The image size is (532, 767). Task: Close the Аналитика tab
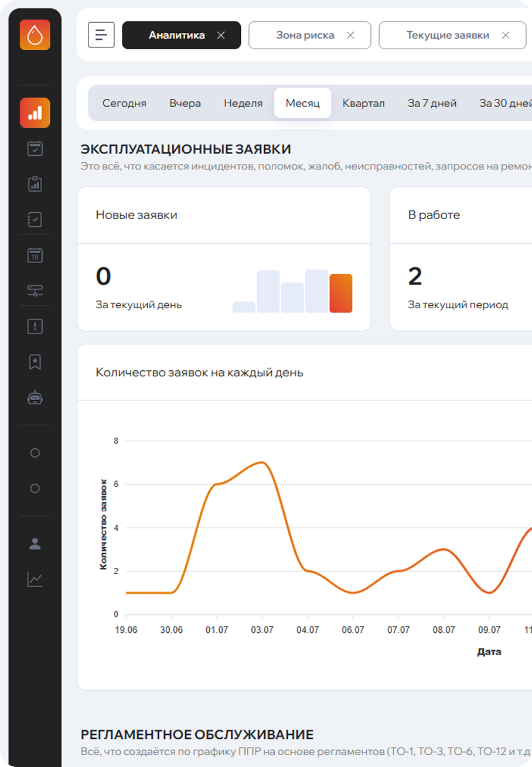pos(221,35)
